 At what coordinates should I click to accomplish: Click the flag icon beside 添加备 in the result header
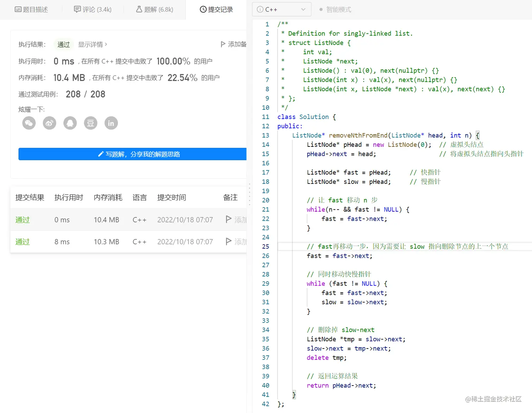click(x=223, y=44)
